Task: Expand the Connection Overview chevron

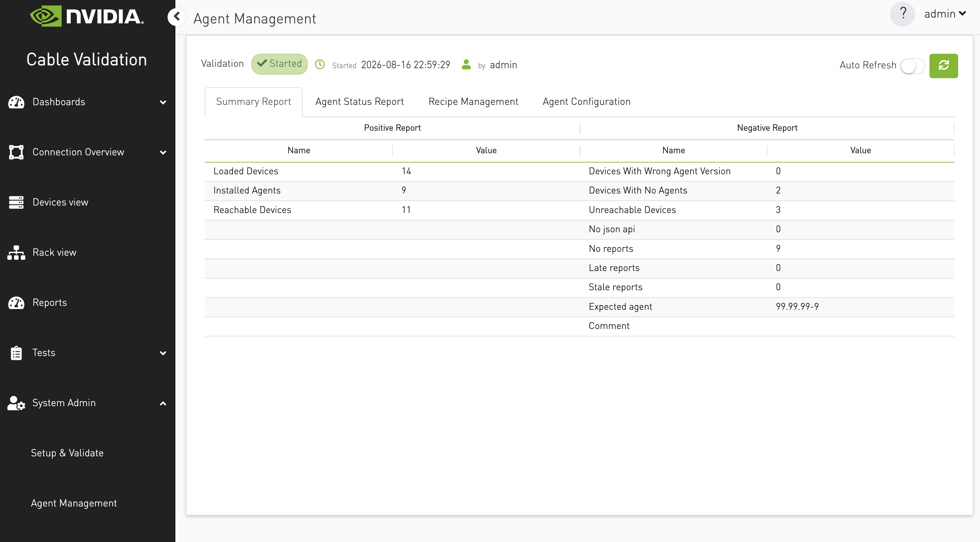Action: click(x=163, y=152)
